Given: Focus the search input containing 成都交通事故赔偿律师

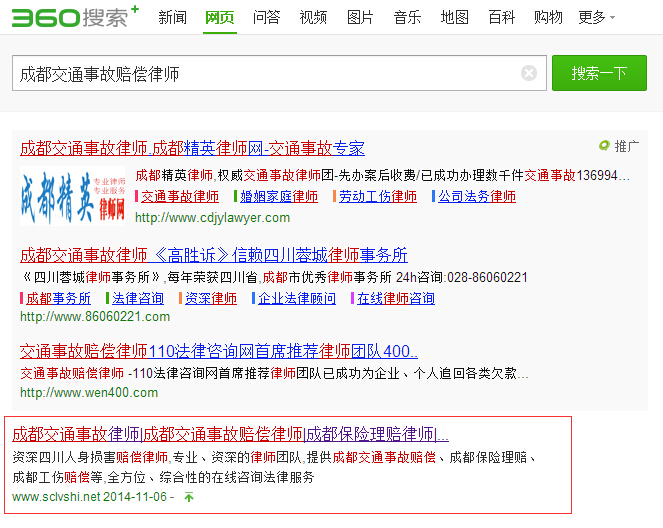Looking at the screenshot, I should point(265,74).
